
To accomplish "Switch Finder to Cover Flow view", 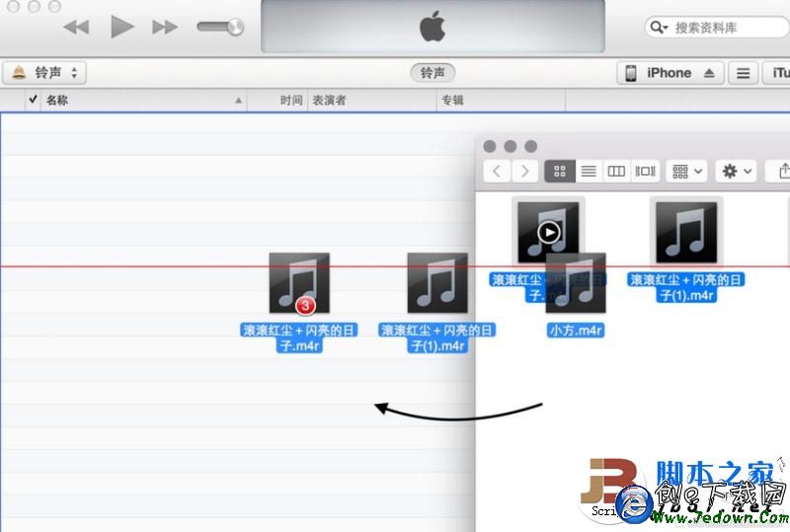I will pos(645,172).
